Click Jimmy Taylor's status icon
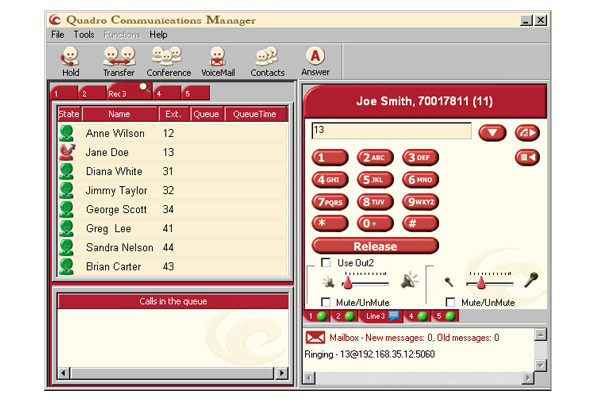600x400 pixels. [67, 190]
